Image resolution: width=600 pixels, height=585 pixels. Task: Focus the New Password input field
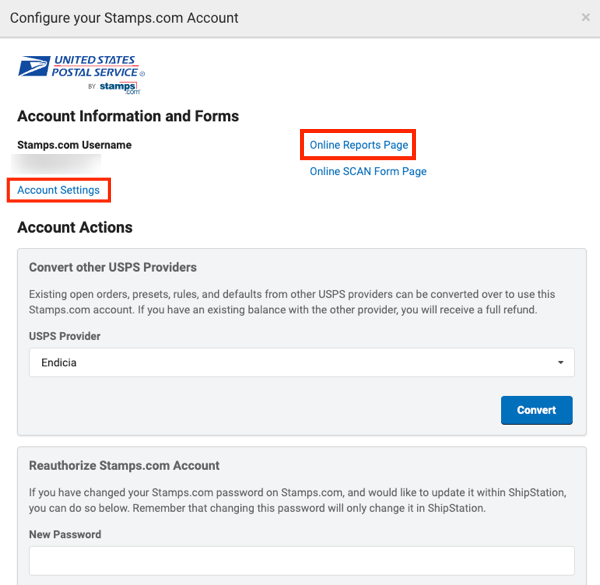click(x=302, y=561)
